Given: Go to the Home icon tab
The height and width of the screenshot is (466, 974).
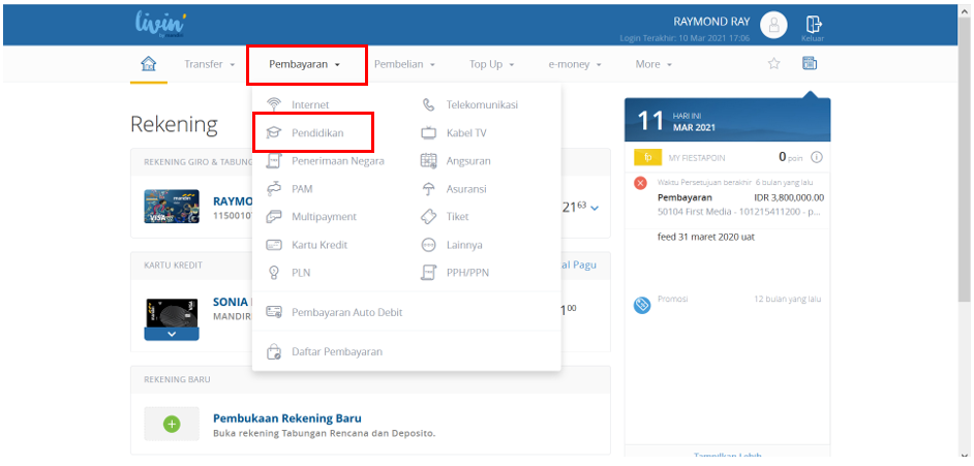Looking at the screenshot, I should pos(148,64).
